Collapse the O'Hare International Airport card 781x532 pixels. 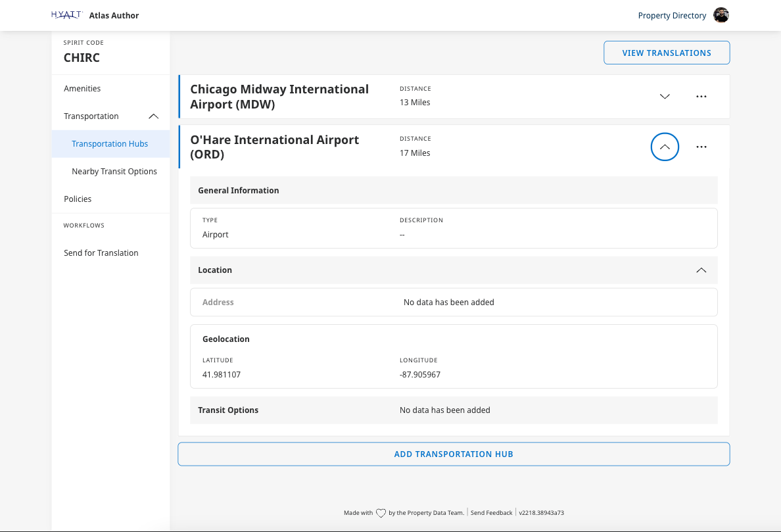coord(665,147)
